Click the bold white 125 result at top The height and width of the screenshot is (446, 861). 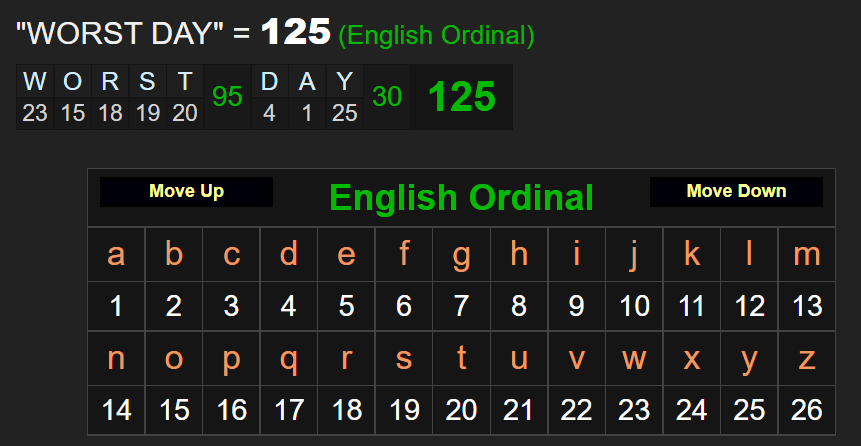[295, 32]
